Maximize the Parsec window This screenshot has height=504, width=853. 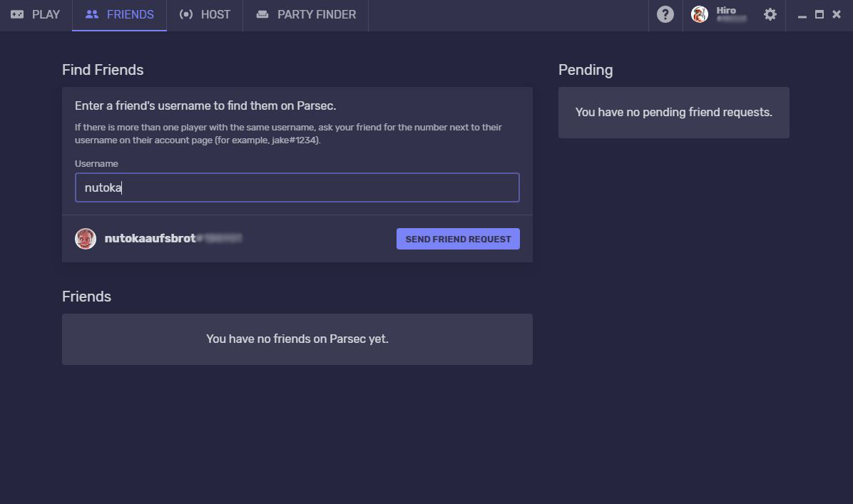[x=819, y=14]
